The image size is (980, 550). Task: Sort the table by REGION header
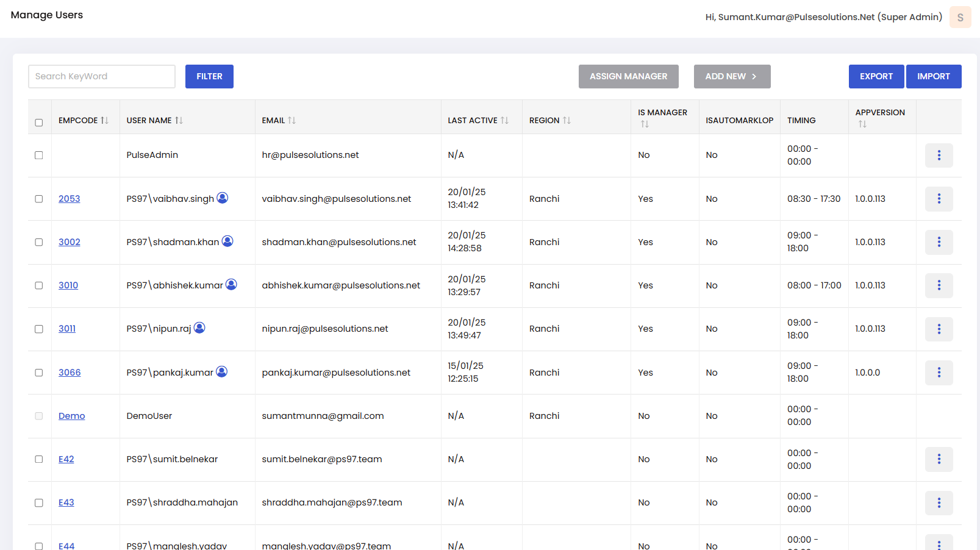[x=549, y=121]
